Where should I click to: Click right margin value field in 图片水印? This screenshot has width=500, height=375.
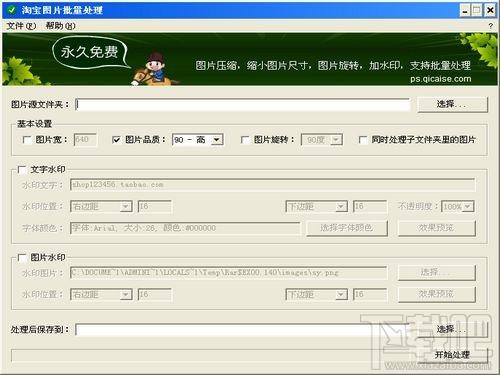[155, 295]
